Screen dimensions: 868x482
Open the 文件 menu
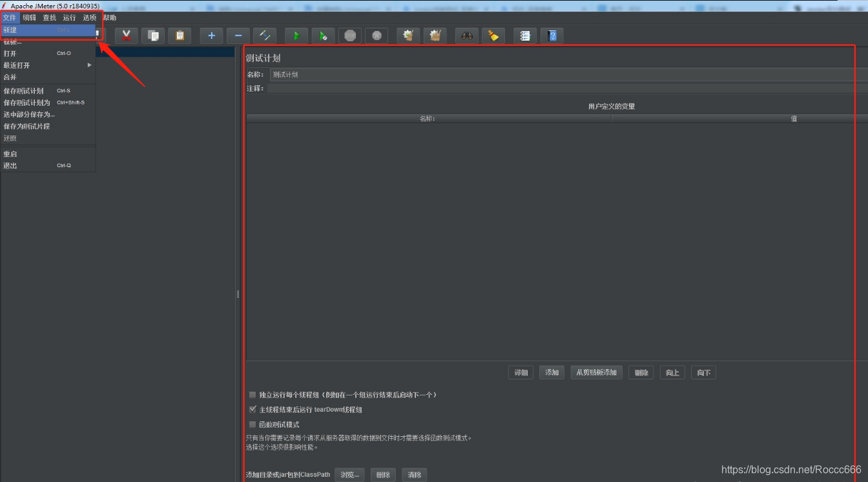click(9, 17)
